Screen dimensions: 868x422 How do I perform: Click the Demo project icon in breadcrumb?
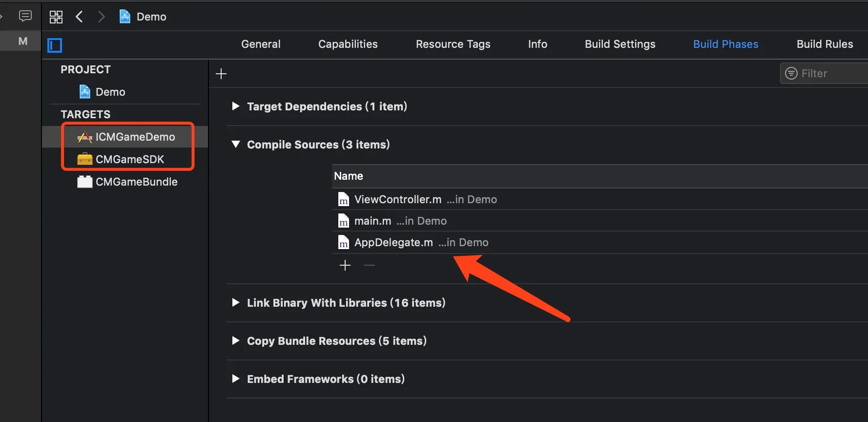tap(125, 17)
